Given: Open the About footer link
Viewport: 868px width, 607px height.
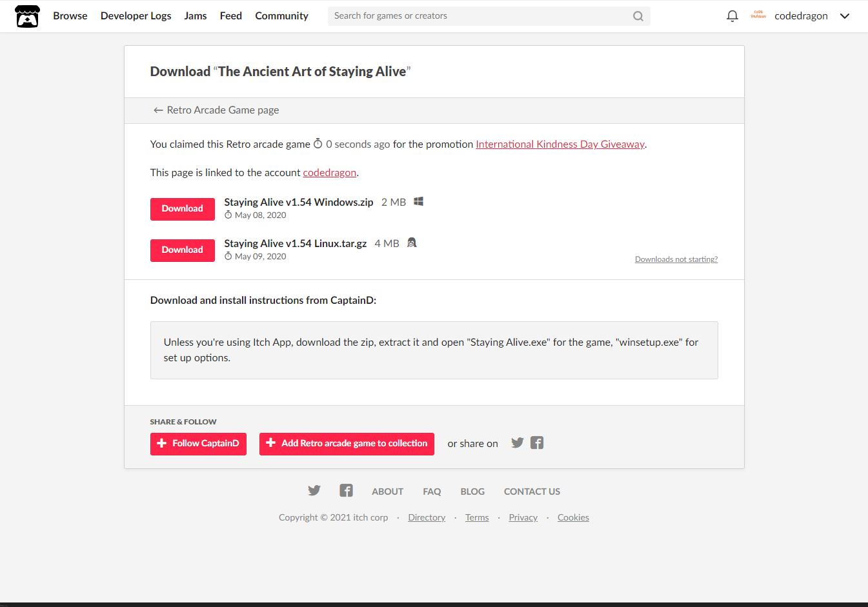Looking at the screenshot, I should tap(387, 492).
